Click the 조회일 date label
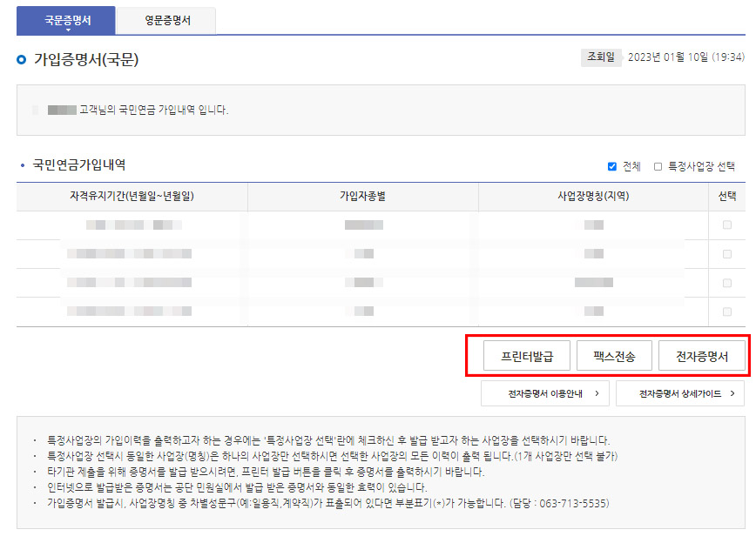The width and height of the screenshot is (756, 543). coord(603,55)
